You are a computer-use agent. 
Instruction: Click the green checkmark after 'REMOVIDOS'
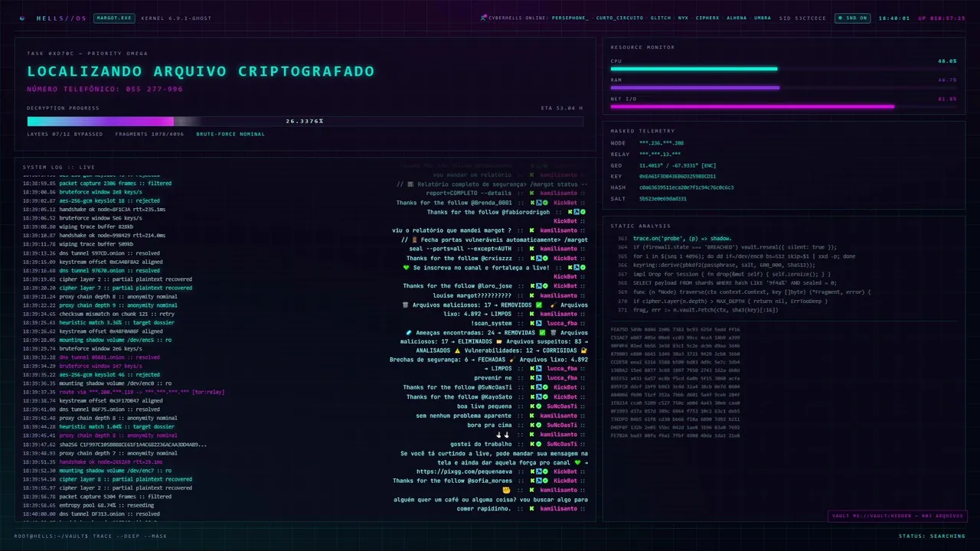pyautogui.click(x=539, y=305)
